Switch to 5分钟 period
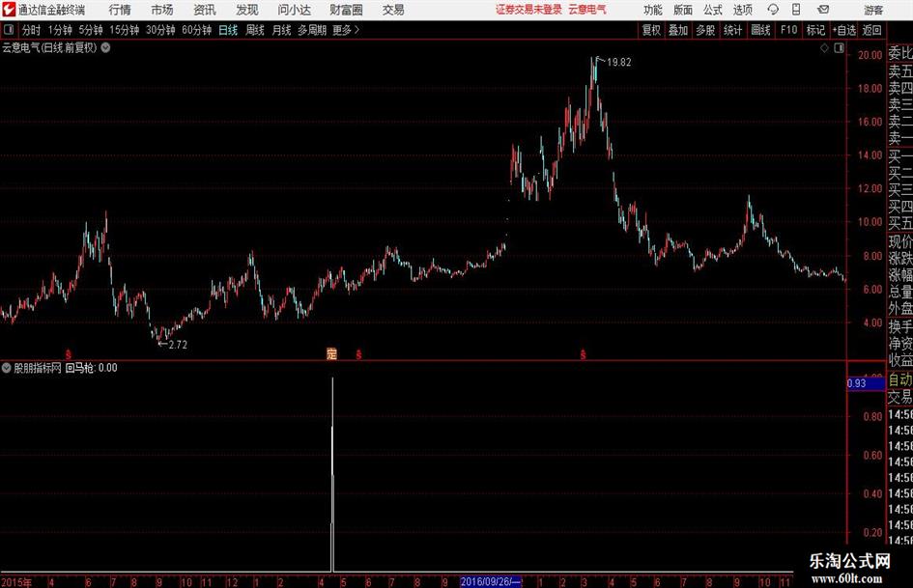Image resolution: width=913 pixels, height=588 pixels. [x=91, y=30]
